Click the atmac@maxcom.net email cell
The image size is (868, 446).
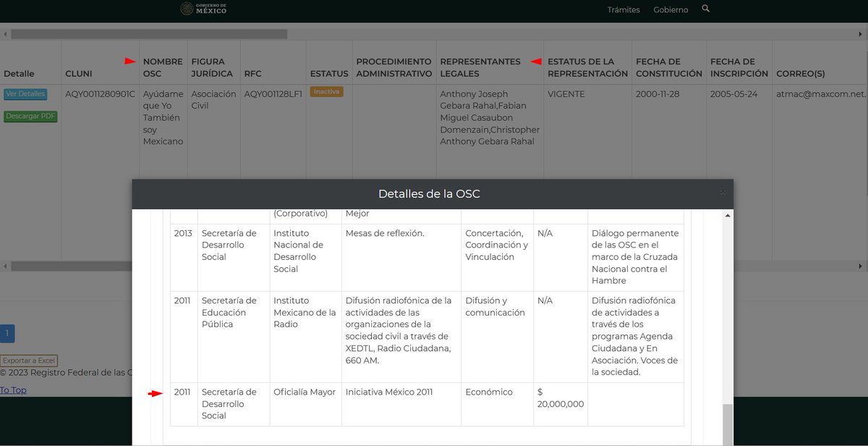pos(821,94)
